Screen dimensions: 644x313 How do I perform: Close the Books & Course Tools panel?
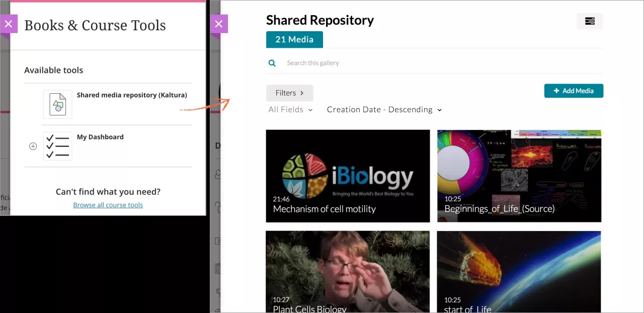(x=9, y=24)
